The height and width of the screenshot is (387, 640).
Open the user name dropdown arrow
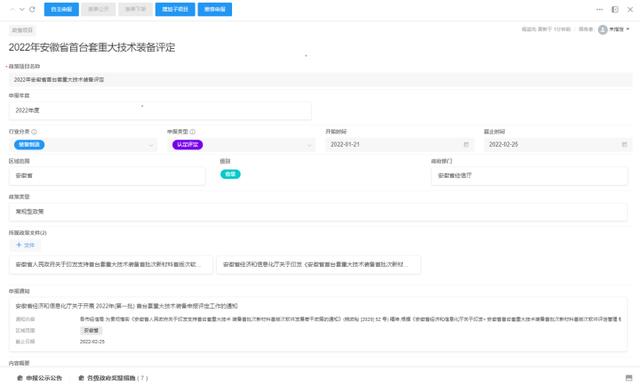click(x=628, y=29)
